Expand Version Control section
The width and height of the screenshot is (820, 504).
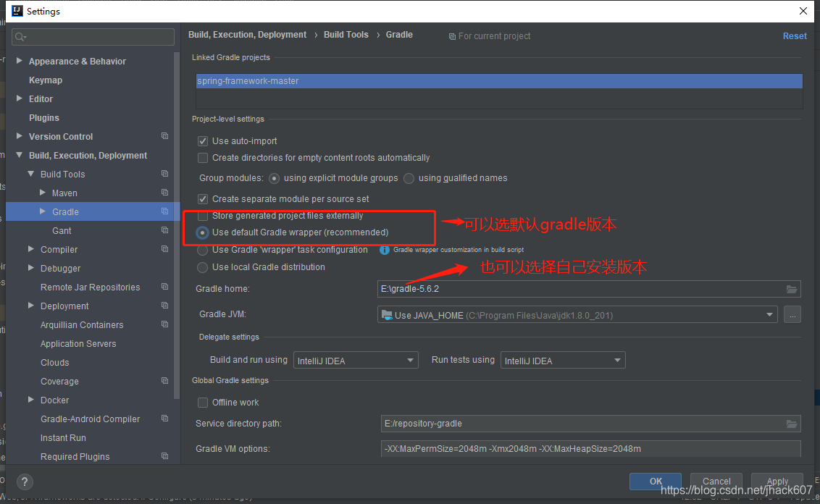pyautogui.click(x=20, y=136)
